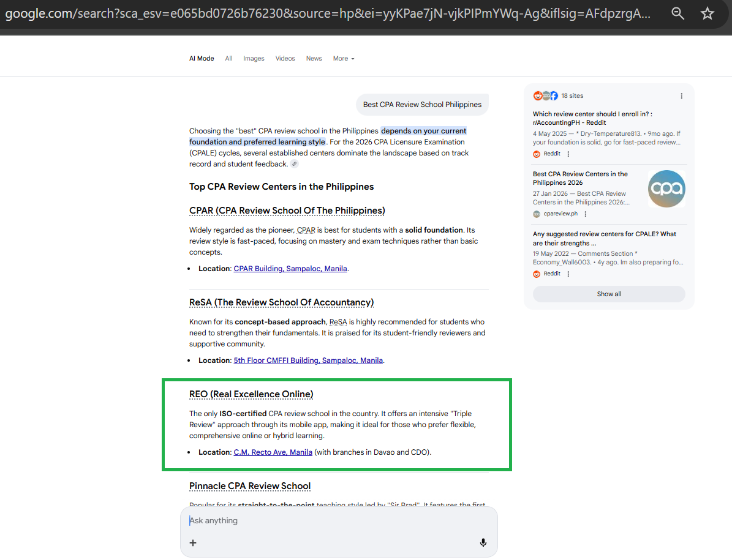Screen dimensions: 732x560
Task: Open the 5th Floor CMFFI Building link
Action: 308,360
